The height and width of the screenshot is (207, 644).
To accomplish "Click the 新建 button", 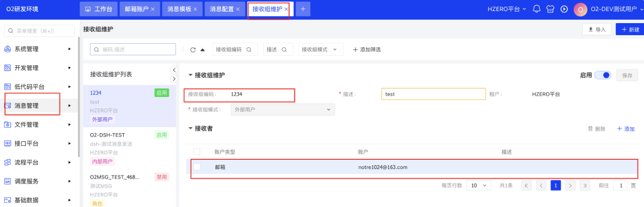I will 630,30.
